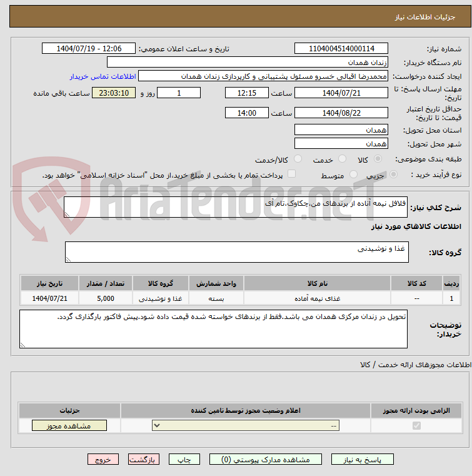Click the ردیف column header
Screen dimensions: 472x476
451,283
